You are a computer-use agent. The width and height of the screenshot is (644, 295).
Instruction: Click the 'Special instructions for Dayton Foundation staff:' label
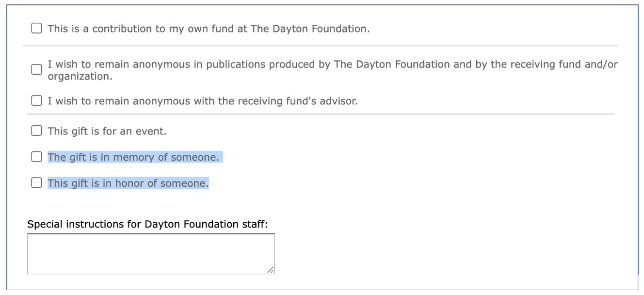point(147,224)
